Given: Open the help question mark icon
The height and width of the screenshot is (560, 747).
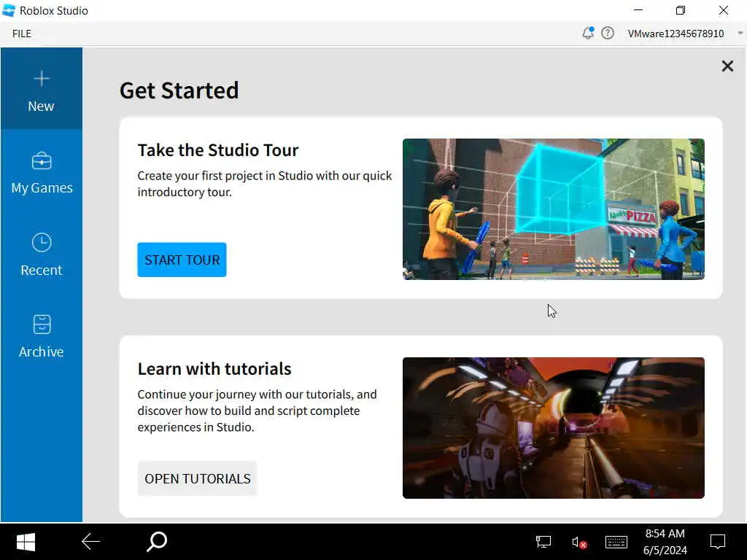Looking at the screenshot, I should 608,34.
